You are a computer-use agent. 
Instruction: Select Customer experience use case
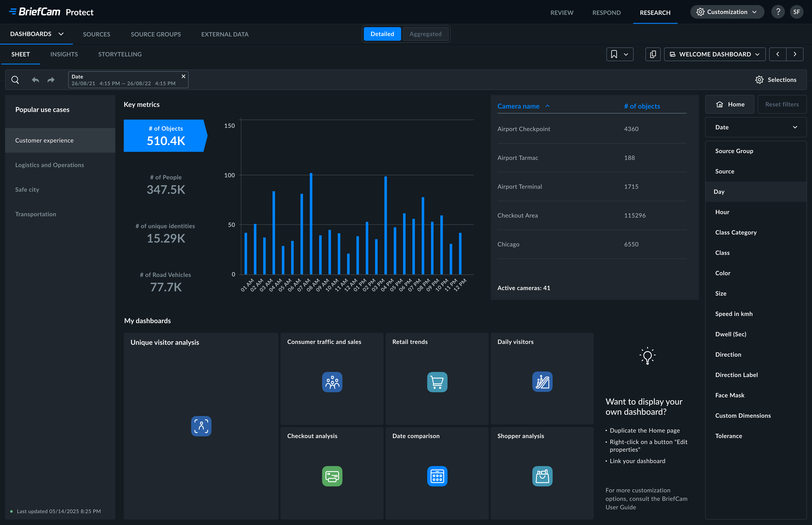click(60, 140)
